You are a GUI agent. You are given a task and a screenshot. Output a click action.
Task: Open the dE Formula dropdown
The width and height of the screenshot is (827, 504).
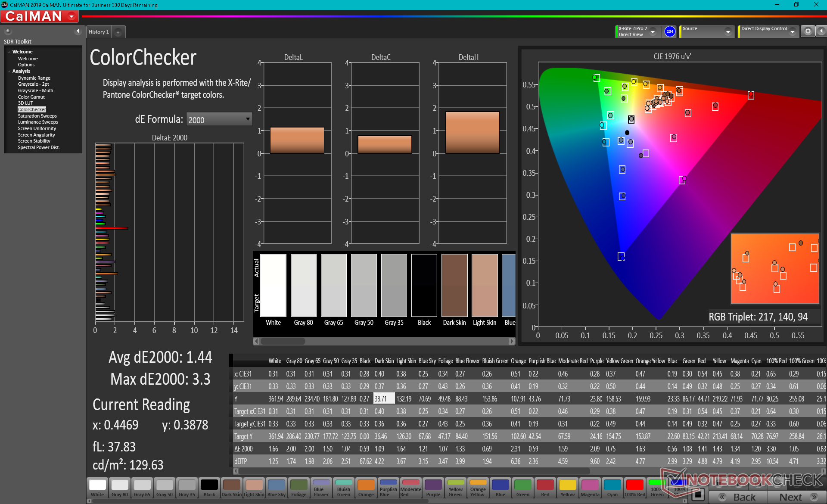pos(219,119)
